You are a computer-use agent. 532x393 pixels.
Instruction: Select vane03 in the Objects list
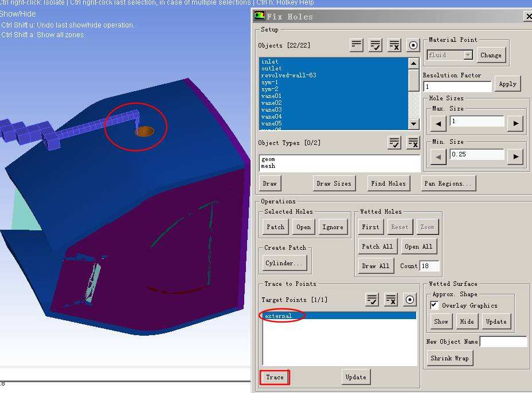tap(334, 109)
